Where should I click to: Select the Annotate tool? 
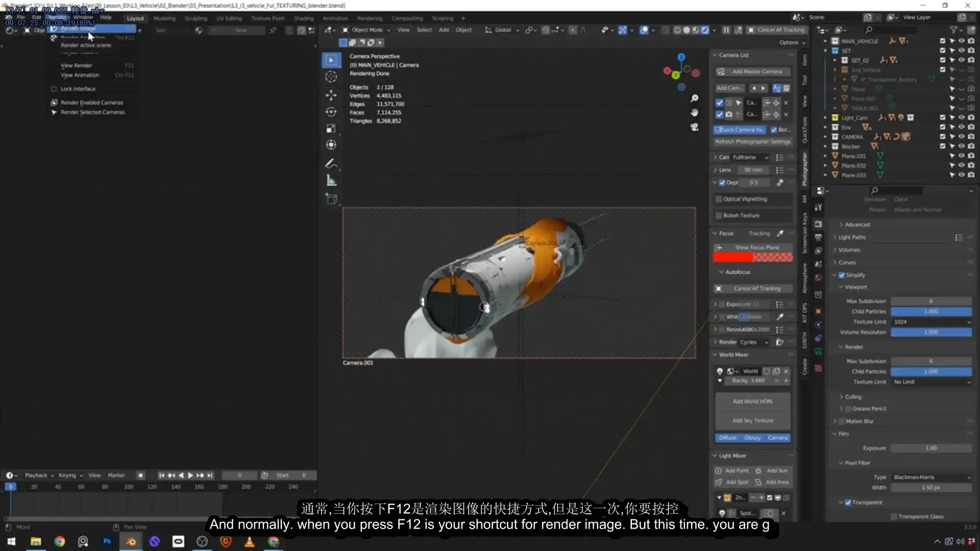coord(331,163)
